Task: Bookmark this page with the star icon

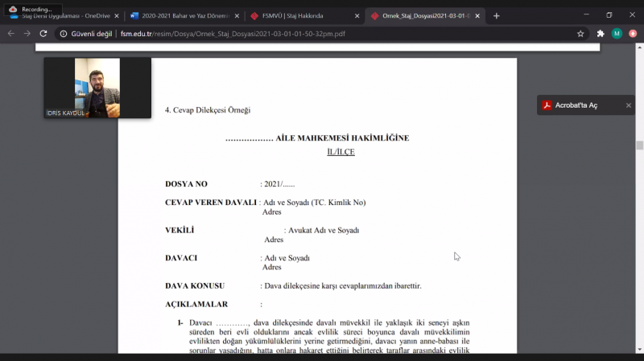Action: [x=580, y=34]
